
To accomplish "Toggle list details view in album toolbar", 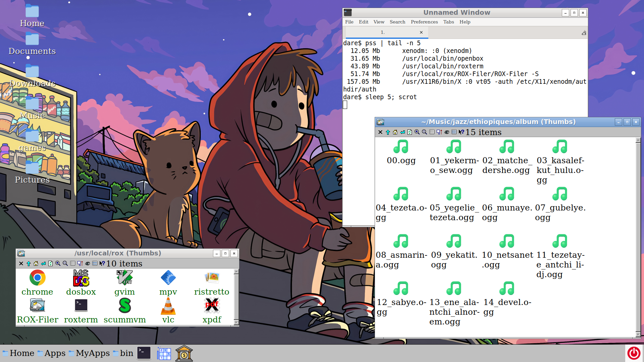I will (432, 132).
